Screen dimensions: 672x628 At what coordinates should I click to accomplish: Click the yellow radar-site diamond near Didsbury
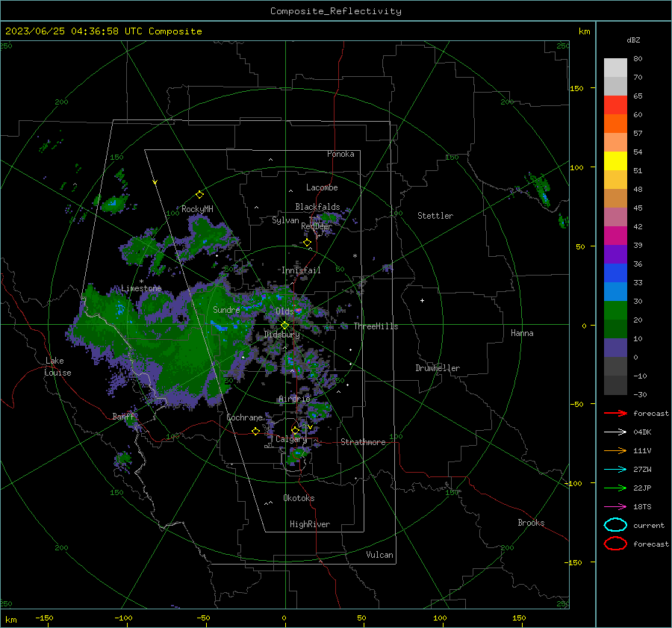click(284, 326)
